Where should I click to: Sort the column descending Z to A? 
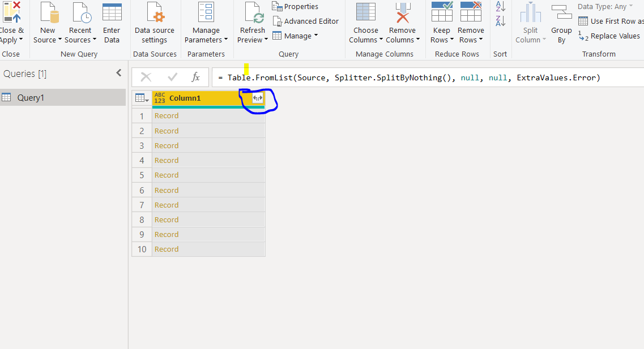500,21
